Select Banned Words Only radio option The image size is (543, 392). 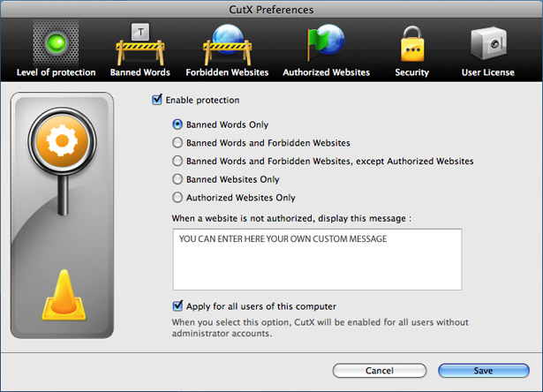click(x=178, y=125)
